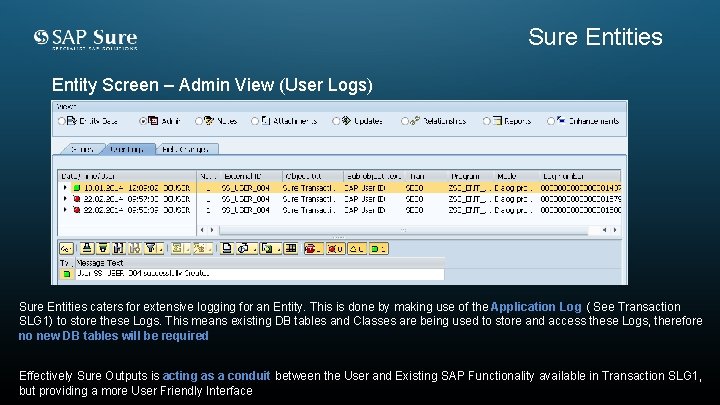Click the Print icon in message toolbar

pos(226,248)
